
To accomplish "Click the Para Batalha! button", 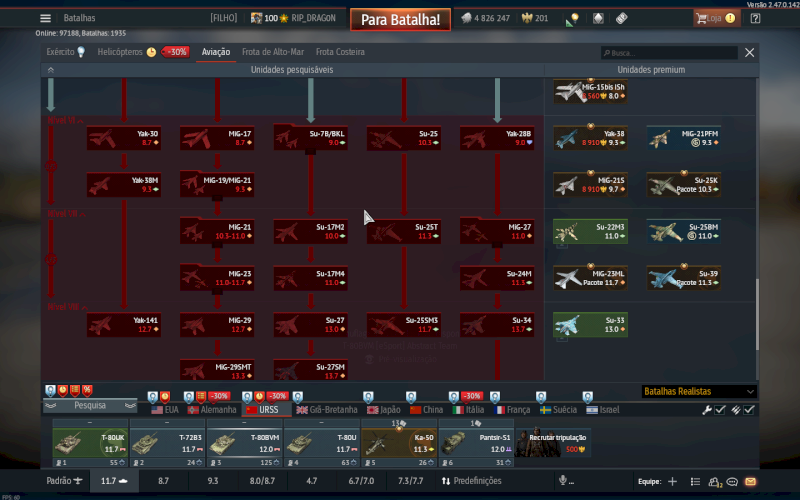I will pyautogui.click(x=400, y=19).
